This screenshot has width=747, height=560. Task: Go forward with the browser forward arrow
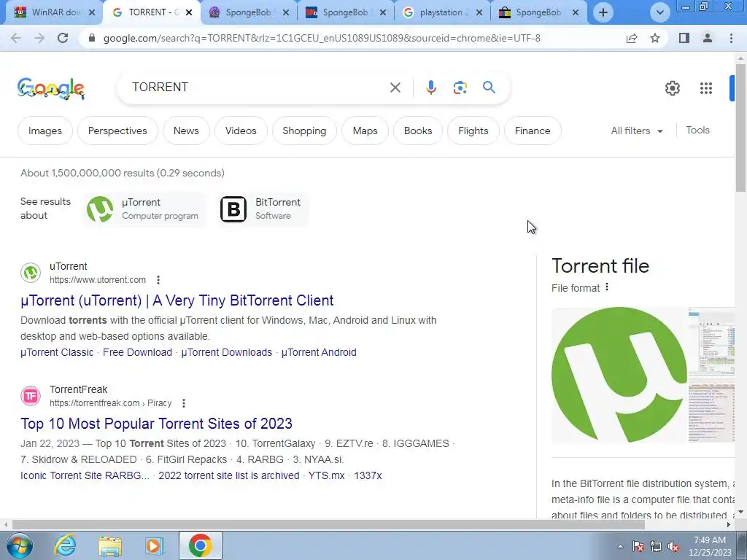(39, 38)
